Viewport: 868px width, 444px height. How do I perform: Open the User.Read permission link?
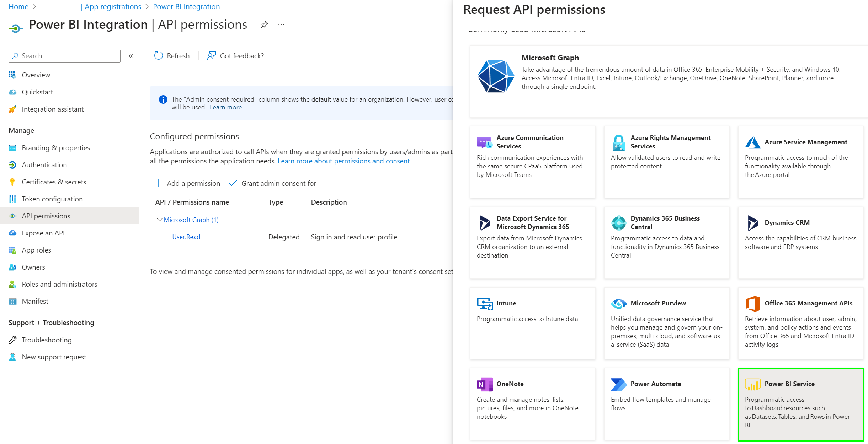pos(186,237)
